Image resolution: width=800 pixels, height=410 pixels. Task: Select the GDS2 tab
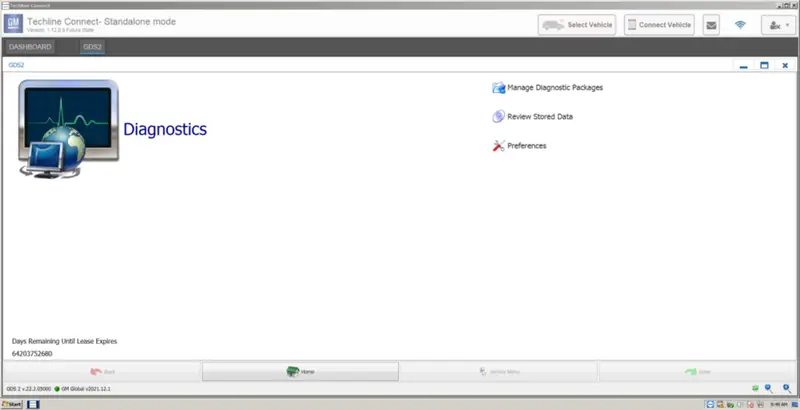click(92, 47)
